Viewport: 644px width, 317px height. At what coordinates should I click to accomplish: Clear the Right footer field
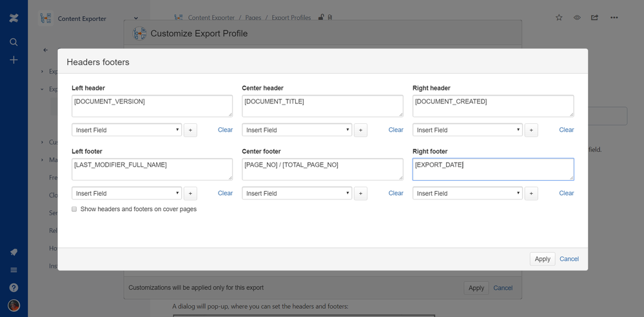coord(566,193)
